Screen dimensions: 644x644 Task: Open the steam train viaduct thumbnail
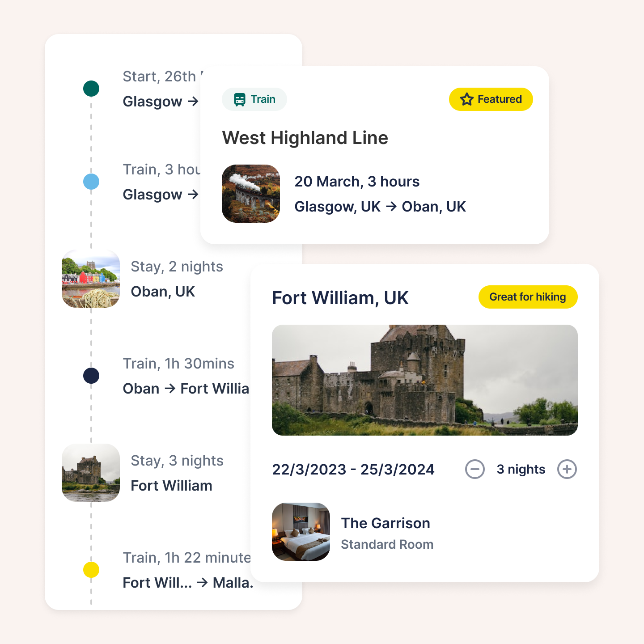pyautogui.click(x=251, y=194)
